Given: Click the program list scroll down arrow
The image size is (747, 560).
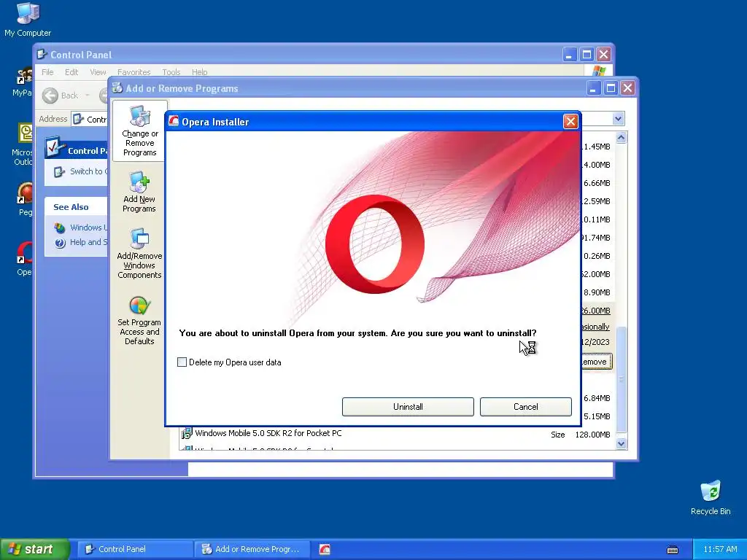Looking at the screenshot, I should coord(621,443).
